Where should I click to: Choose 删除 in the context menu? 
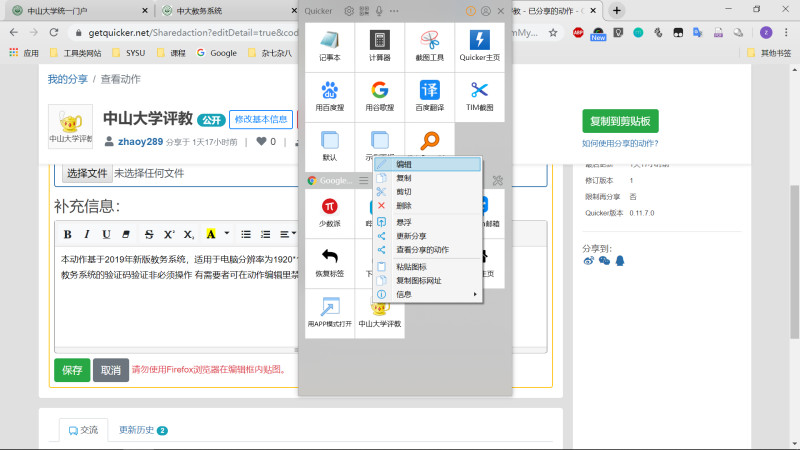click(428, 206)
